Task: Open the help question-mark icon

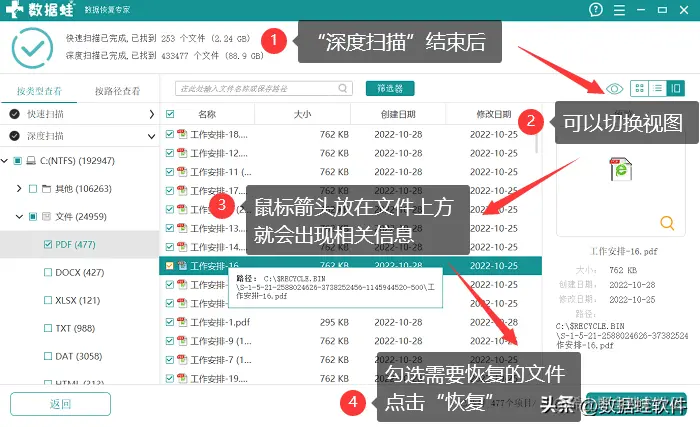Action: [596, 9]
